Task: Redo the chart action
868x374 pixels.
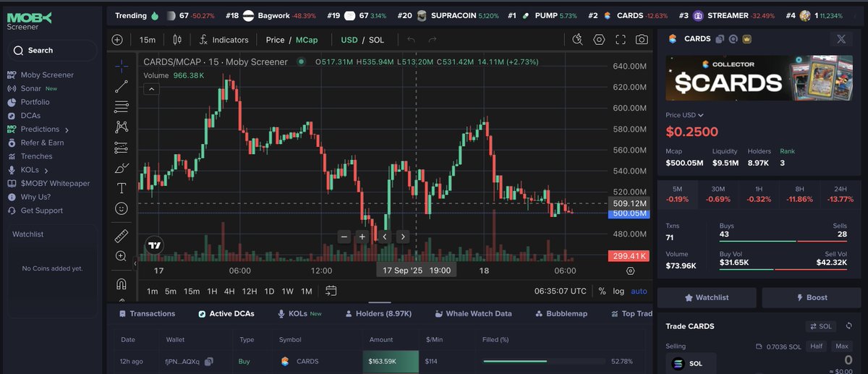Action: tap(433, 40)
